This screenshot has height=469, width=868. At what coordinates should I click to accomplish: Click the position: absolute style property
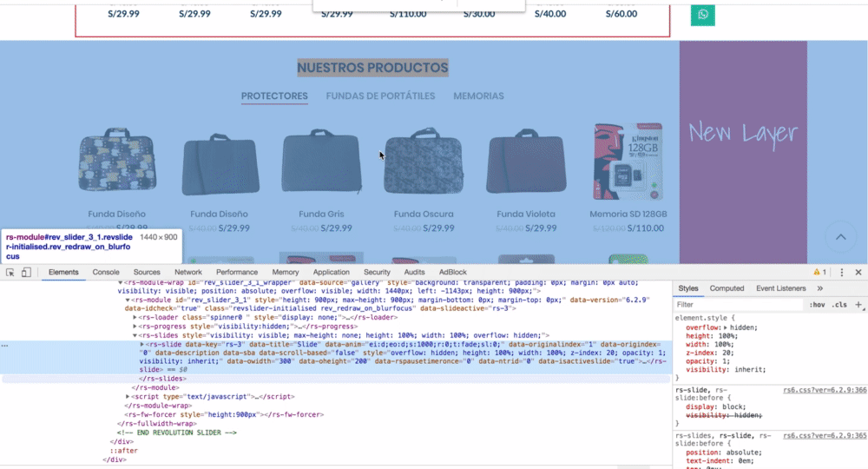(724, 452)
